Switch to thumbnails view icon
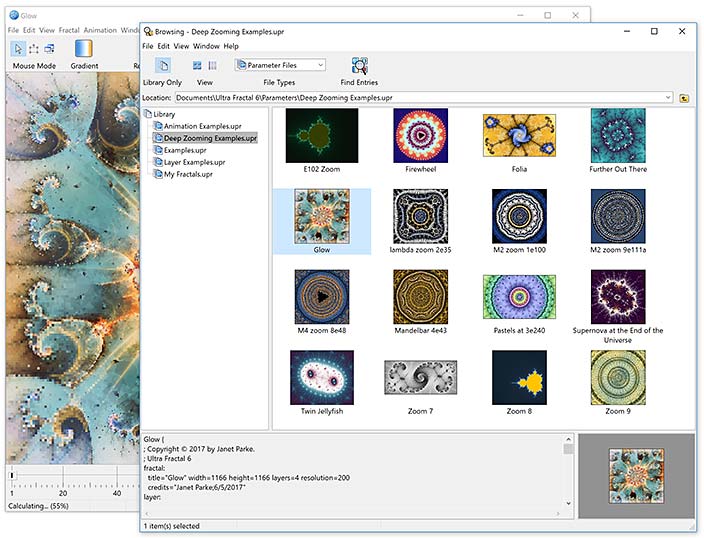The image size is (704, 538). tap(197, 66)
